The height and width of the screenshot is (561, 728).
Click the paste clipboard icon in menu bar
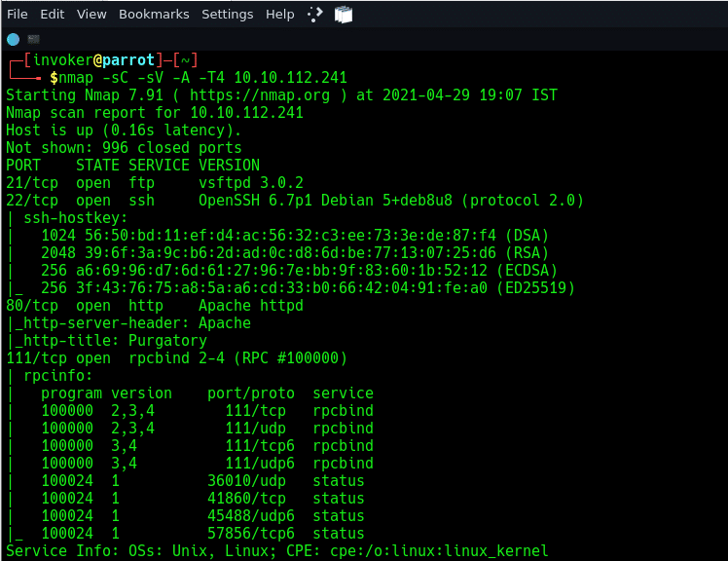point(344,15)
